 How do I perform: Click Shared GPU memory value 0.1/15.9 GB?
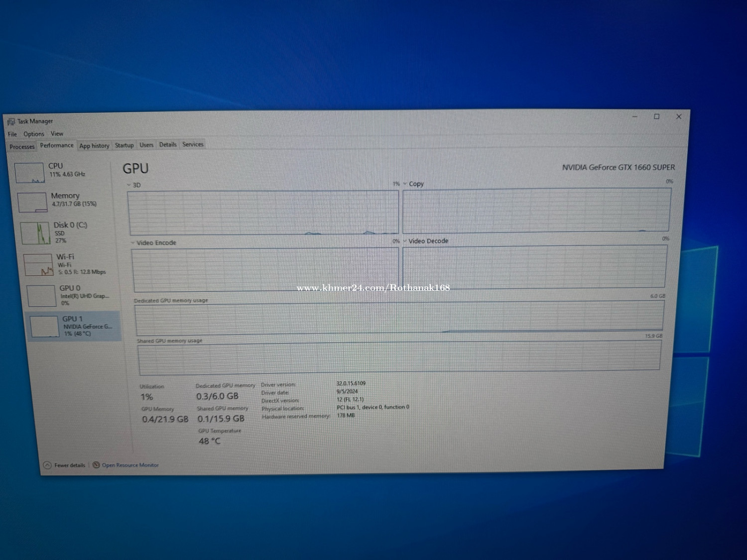click(221, 419)
